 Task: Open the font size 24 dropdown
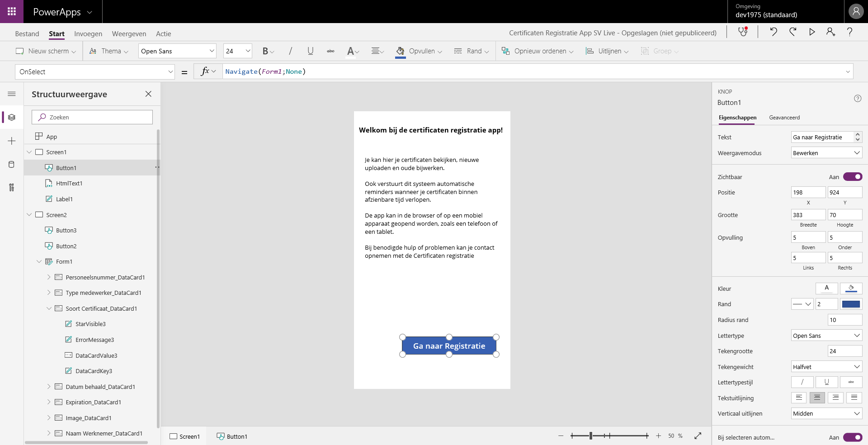point(238,51)
